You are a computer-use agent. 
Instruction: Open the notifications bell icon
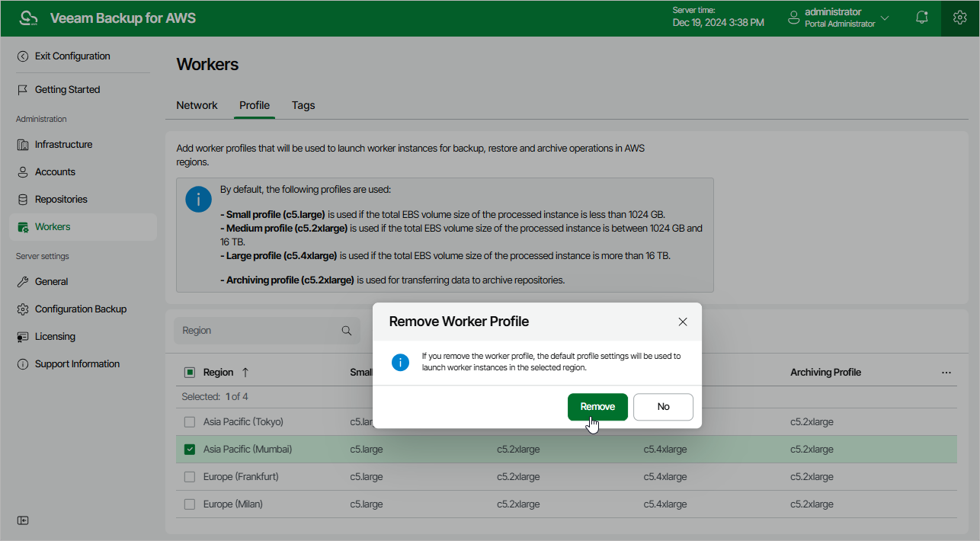[922, 18]
